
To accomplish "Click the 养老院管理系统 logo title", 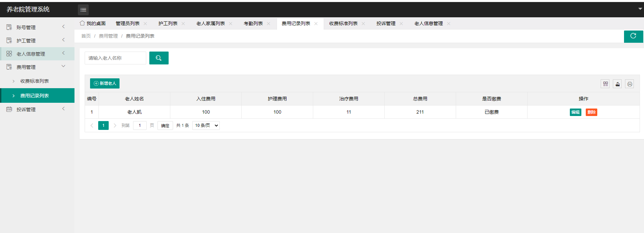I will [x=28, y=9].
